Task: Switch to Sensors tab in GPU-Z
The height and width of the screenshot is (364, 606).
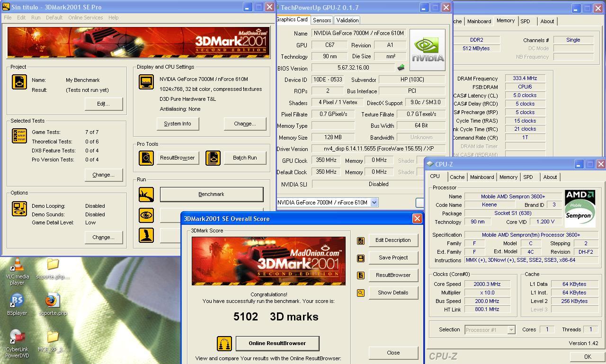Action: tap(322, 20)
